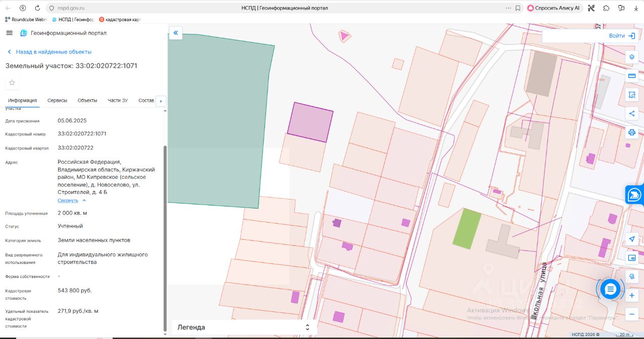Center the map on my location

(x=632, y=238)
